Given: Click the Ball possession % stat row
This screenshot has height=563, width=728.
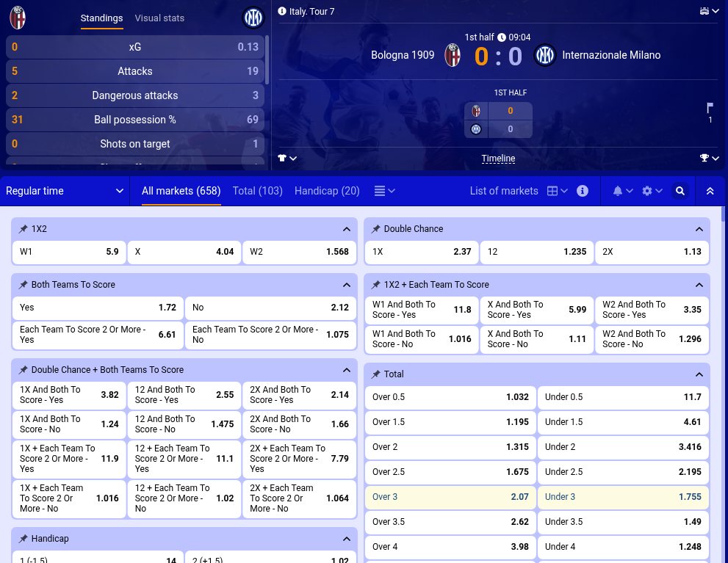Looking at the screenshot, I should (x=135, y=120).
